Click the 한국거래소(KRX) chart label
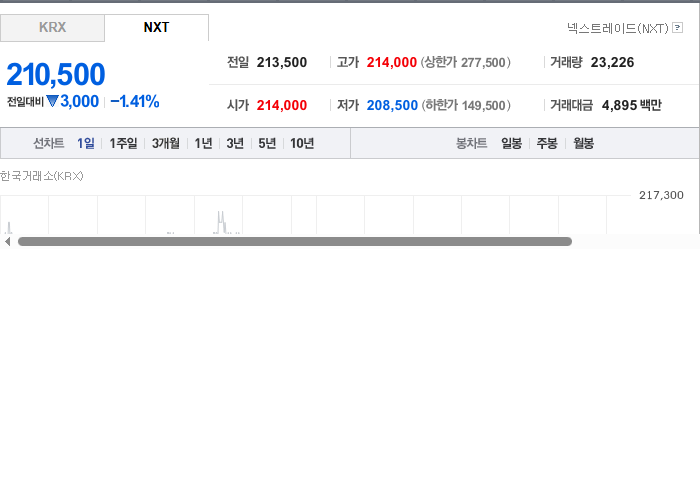The image size is (700, 490). (42, 176)
